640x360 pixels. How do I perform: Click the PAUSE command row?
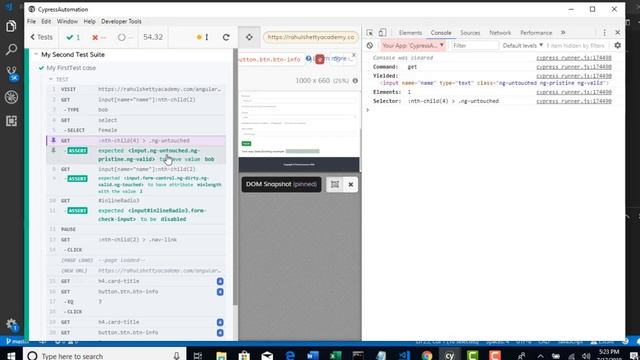pos(136,229)
